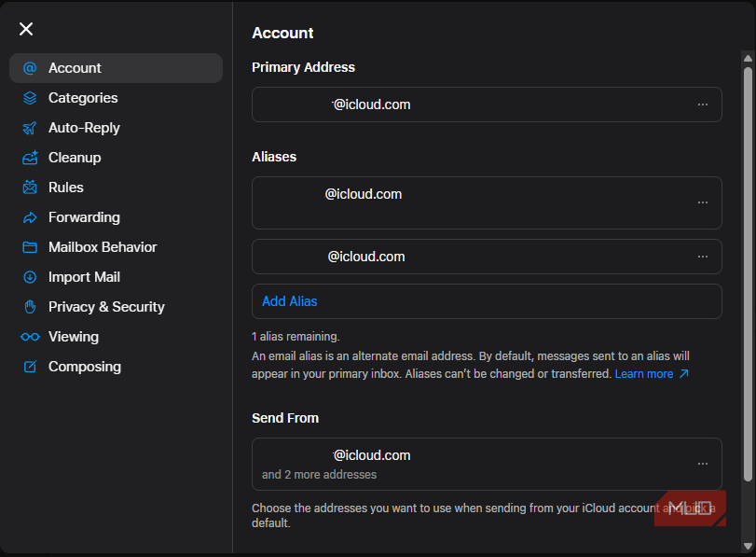
Task: Click the Forwarding arrow icon
Action: click(29, 216)
